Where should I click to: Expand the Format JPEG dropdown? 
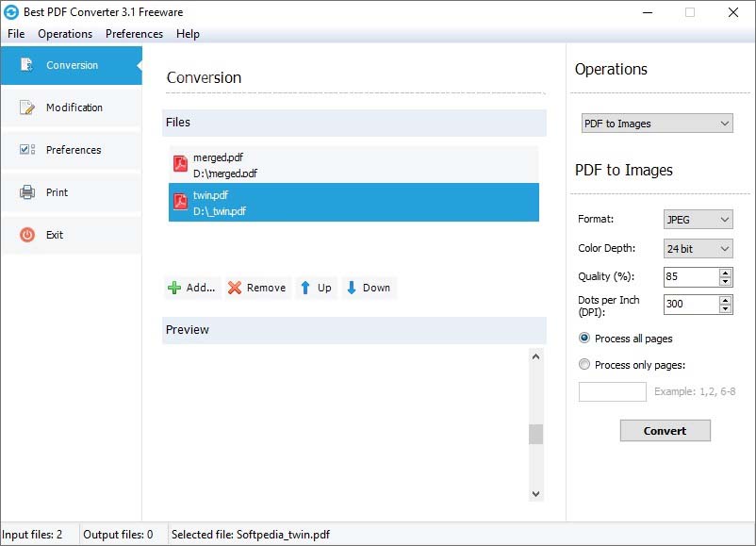tap(698, 220)
